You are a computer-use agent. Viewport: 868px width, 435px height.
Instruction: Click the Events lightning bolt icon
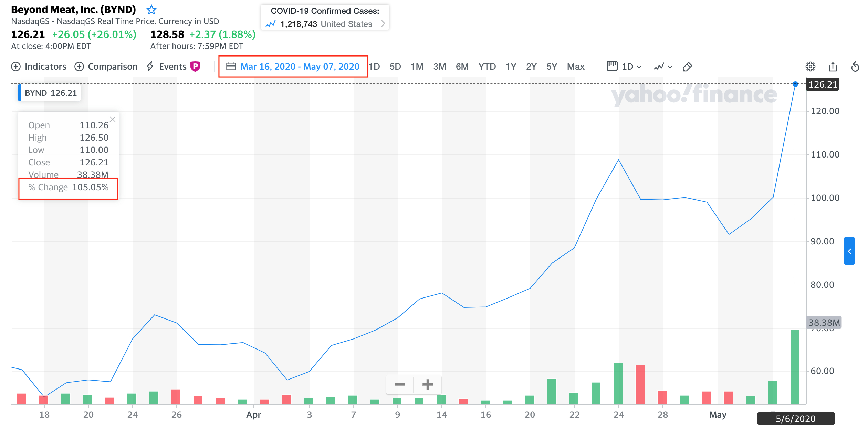(150, 66)
